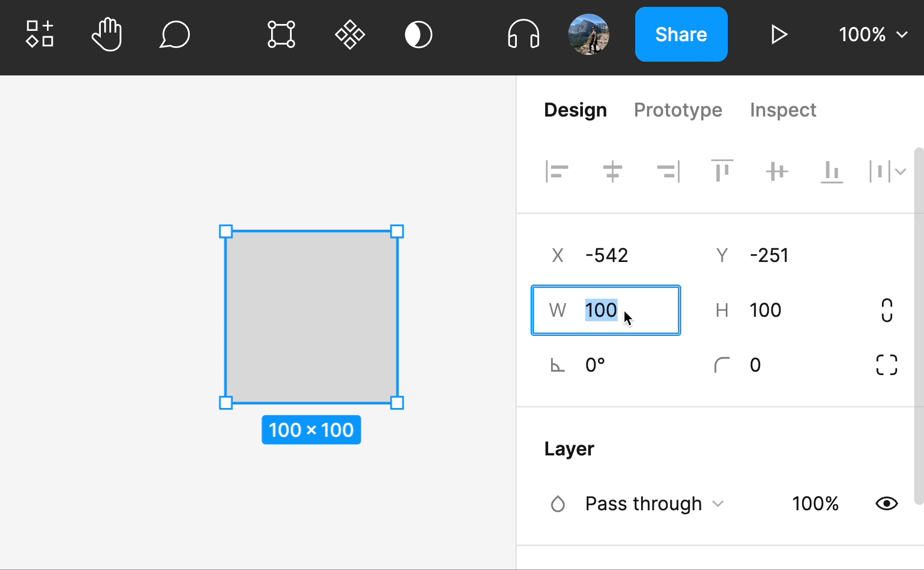Open the Resources shapes-plus icon

click(x=40, y=34)
